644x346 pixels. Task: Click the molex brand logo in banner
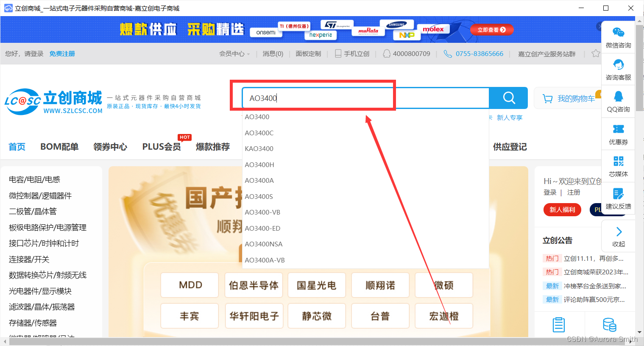tap(433, 29)
